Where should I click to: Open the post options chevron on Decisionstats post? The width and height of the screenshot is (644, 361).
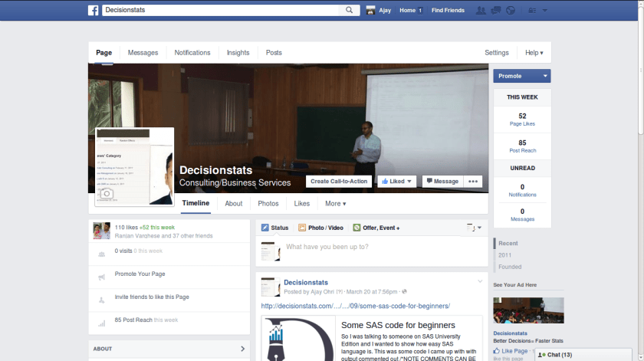click(x=480, y=281)
